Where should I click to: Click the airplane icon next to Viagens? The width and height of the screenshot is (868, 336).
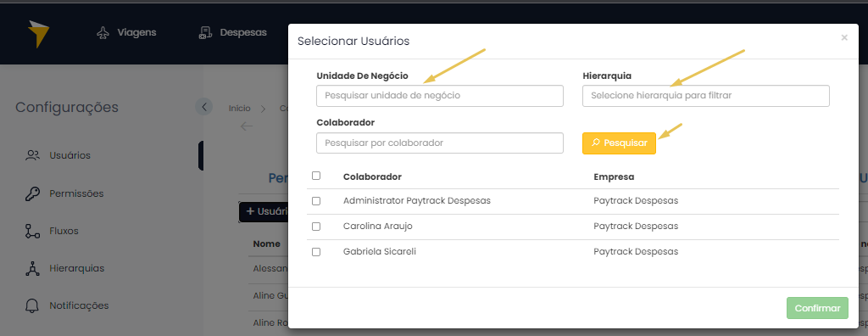click(103, 33)
